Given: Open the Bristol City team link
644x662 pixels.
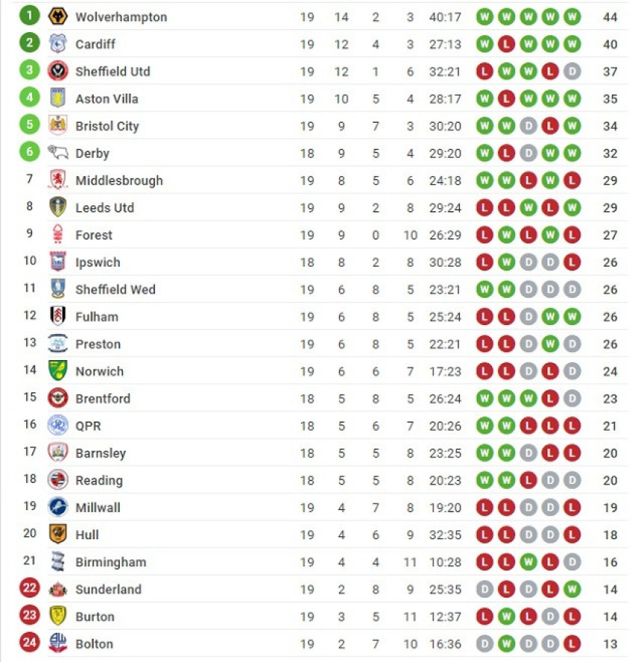Looking at the screenshot, I should (x=107, y=126).
